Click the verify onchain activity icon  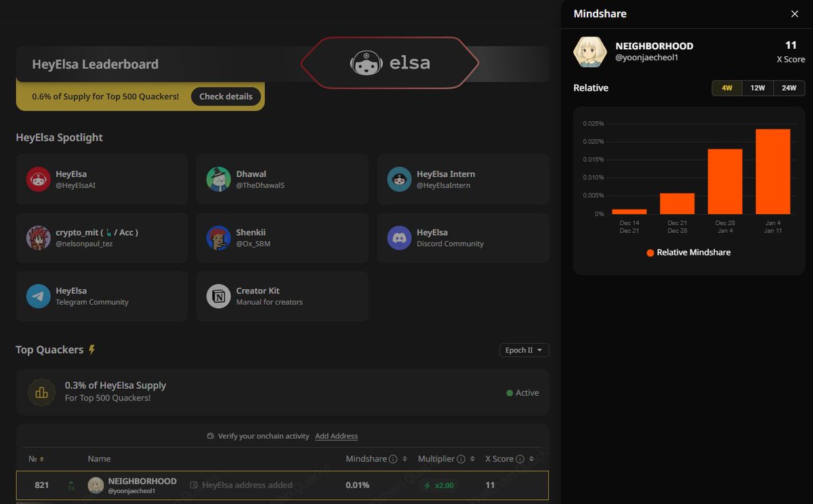[x=211, y=436]
